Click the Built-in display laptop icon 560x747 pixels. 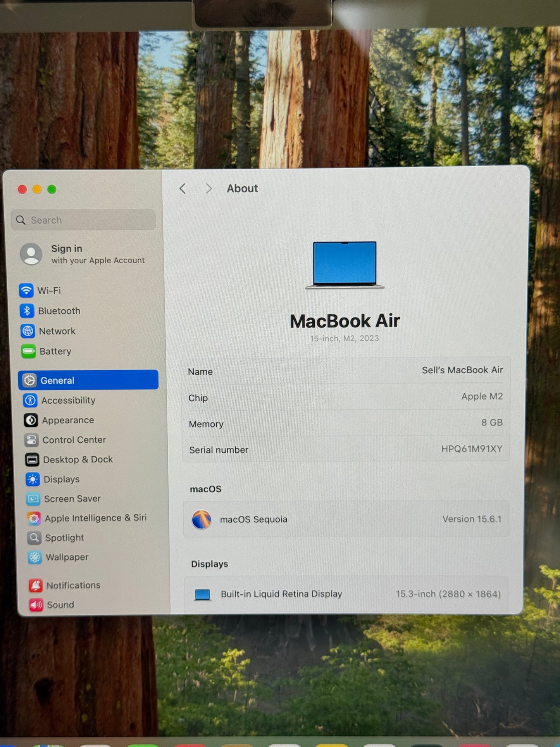point(202,594)
